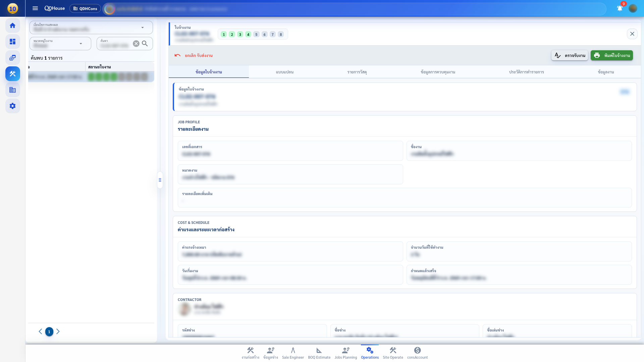
Task: Click the panel splitter drag handle
Action: click(160, 180)
